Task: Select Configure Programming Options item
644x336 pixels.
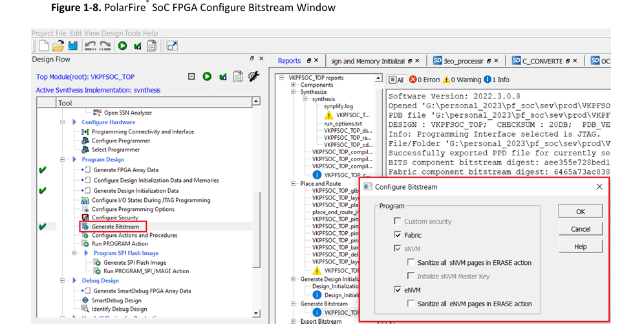Action: click(x=133, y=209)
